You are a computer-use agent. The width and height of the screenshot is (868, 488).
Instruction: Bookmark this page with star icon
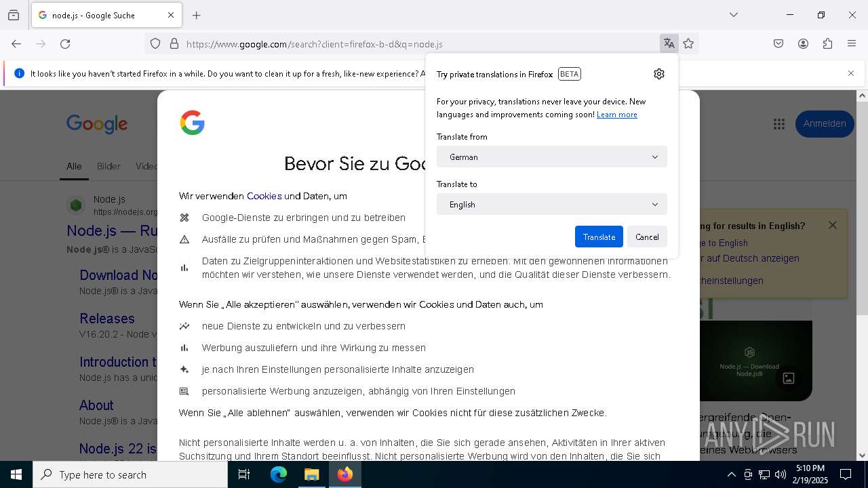pos(688,43)
